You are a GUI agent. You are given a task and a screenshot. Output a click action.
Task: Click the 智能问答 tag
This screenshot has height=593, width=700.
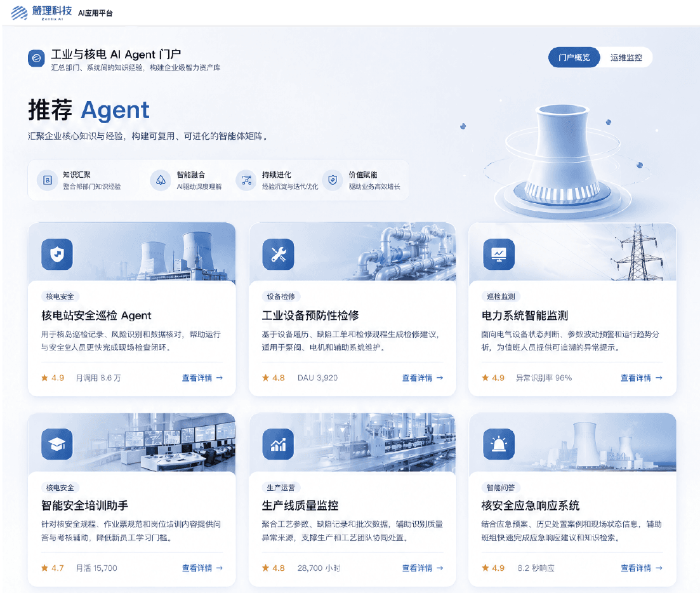tap(501, 488)
